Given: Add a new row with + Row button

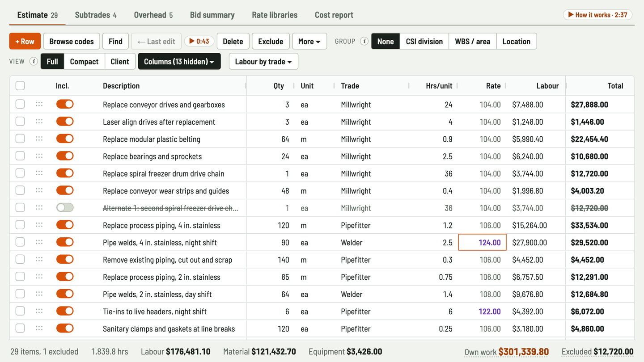Looking at the screenshot, I should tap(25, 42).
